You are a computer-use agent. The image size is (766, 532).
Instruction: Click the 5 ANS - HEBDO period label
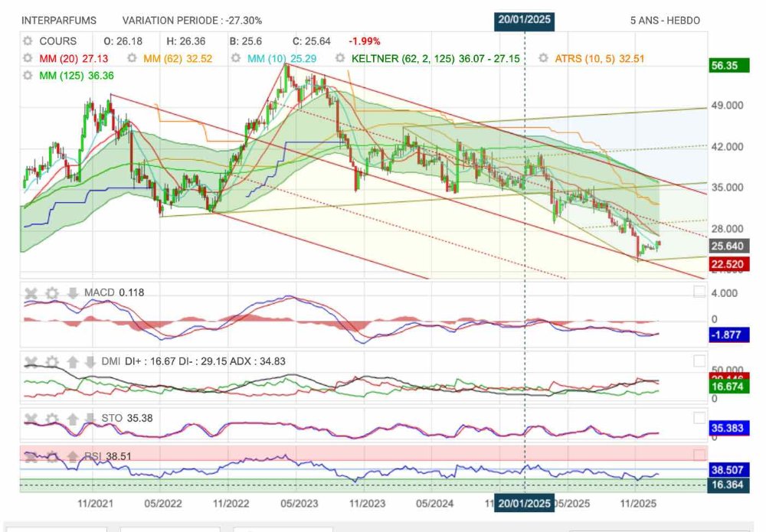[665, 21]
